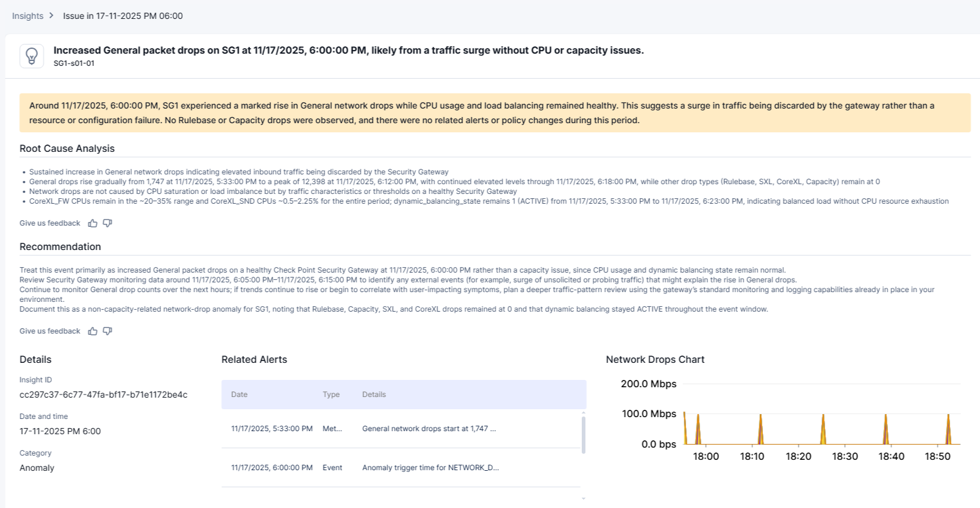Sort alerts by Date column header
Viewport: 980px width, 508px height.
point(239,395)
